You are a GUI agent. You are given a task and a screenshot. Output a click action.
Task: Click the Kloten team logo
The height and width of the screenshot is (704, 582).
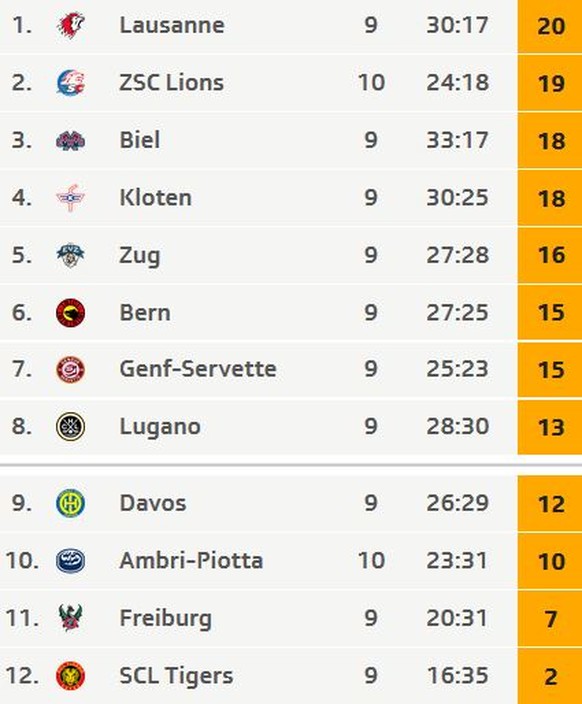[x=71, y=198]
